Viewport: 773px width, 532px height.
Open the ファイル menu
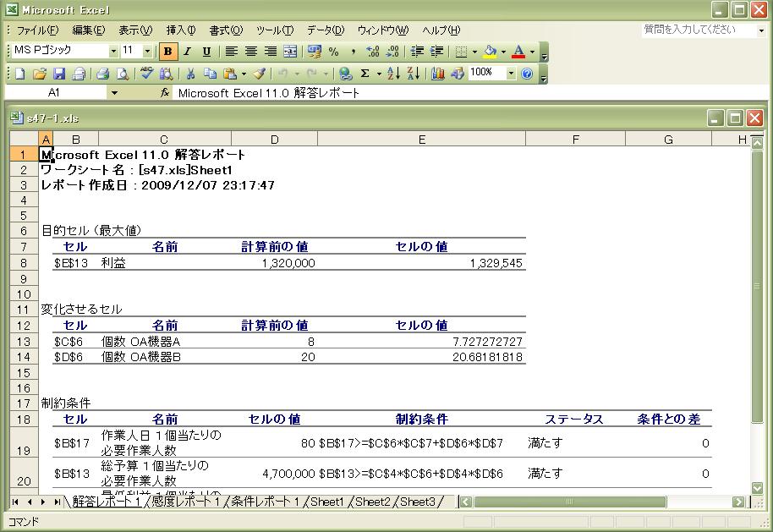[x=37, y=30]
